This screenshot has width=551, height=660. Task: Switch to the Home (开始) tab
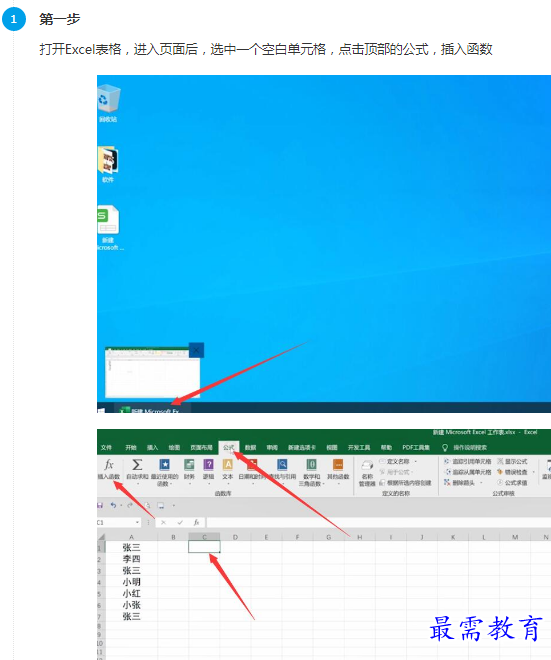click(131, 447)
